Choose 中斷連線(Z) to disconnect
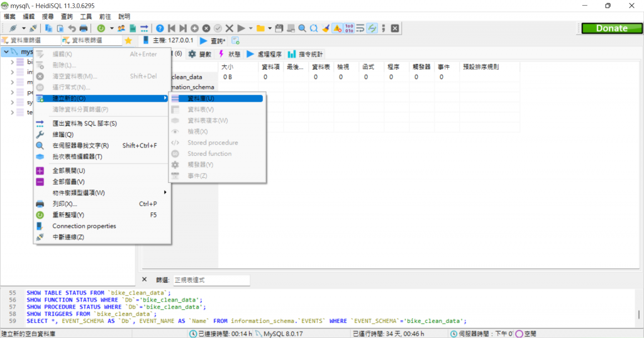 click(x=102, y=237)
